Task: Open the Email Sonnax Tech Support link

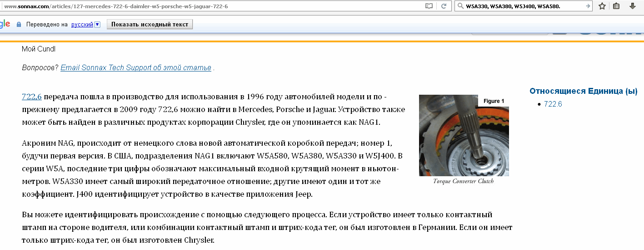Action: tap(136, 67)
